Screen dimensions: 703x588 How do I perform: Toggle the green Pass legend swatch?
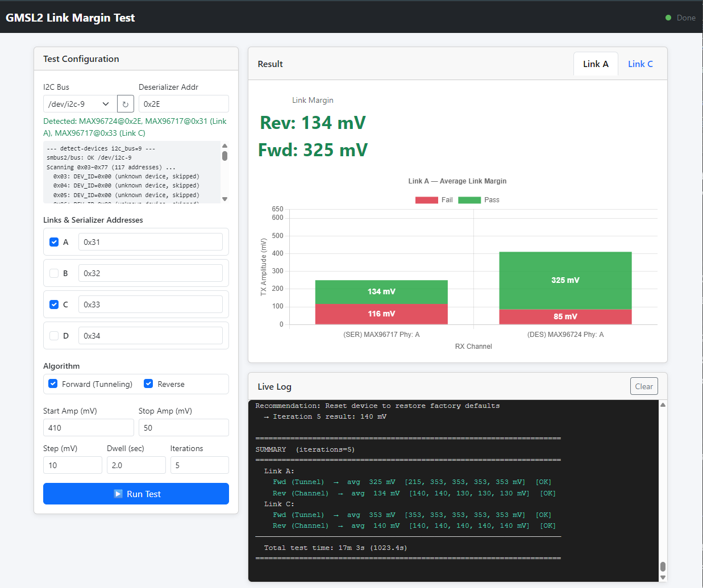pos(469,200)
